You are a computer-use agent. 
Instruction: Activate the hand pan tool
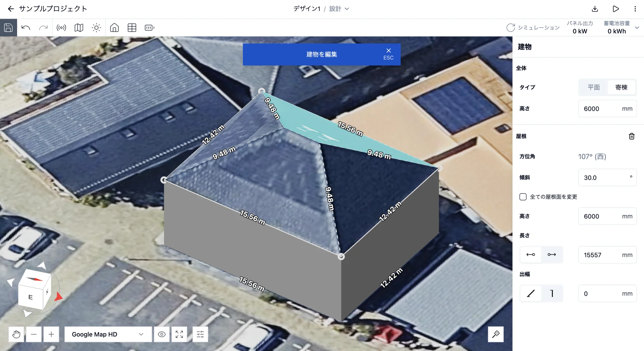(16, 334)
